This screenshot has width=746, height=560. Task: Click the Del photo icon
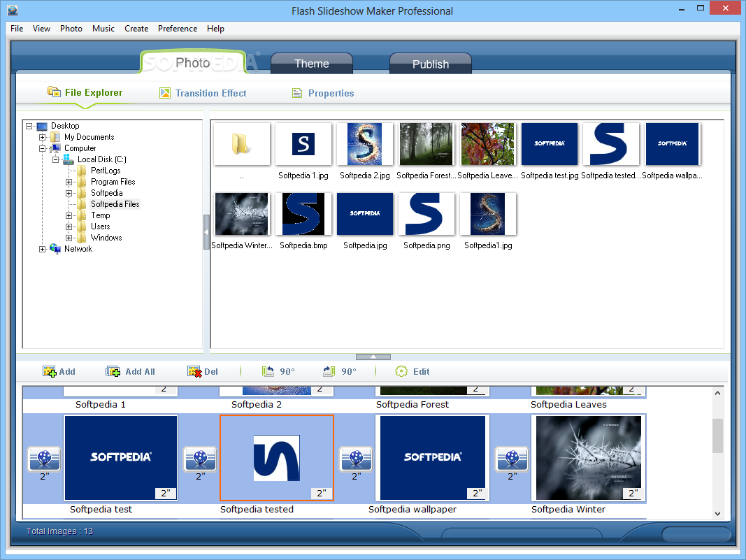[x=194, y=372]
